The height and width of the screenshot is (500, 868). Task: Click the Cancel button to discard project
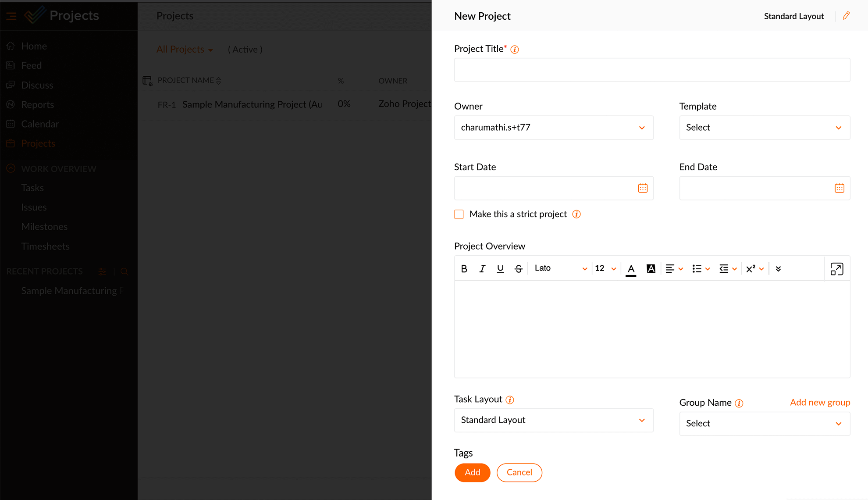coord(519,472)
